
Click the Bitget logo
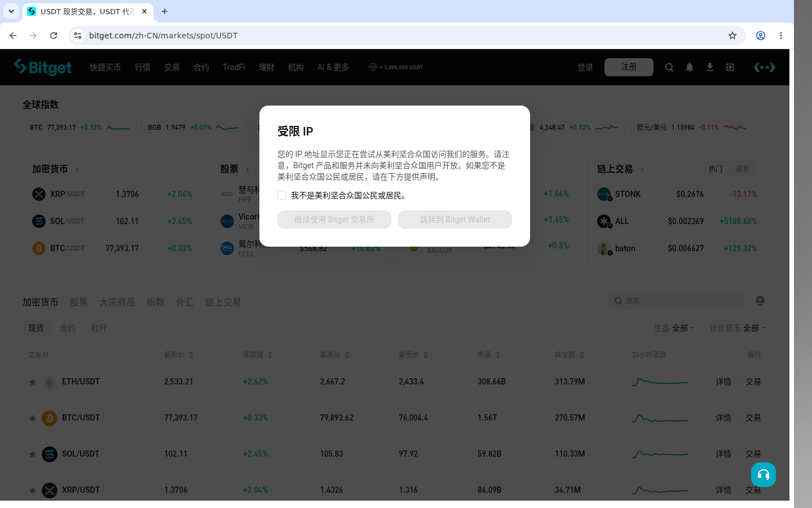point(43,67)
